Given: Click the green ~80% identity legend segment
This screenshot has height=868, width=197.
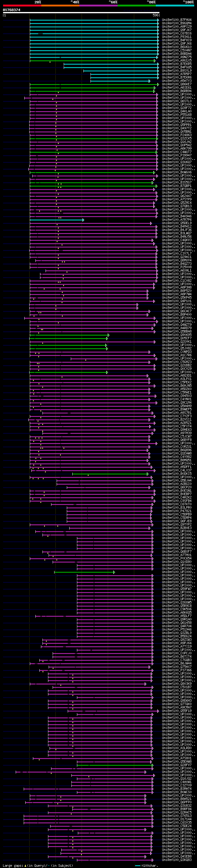Looking at the screenshot, I should click(136, 6).
